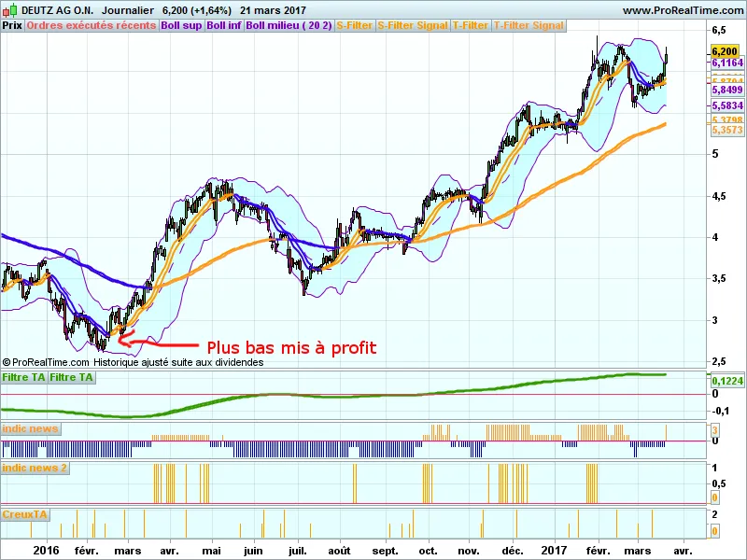
Task: Click the S-Filter indicator label
Action: click(x=354, y=25)
